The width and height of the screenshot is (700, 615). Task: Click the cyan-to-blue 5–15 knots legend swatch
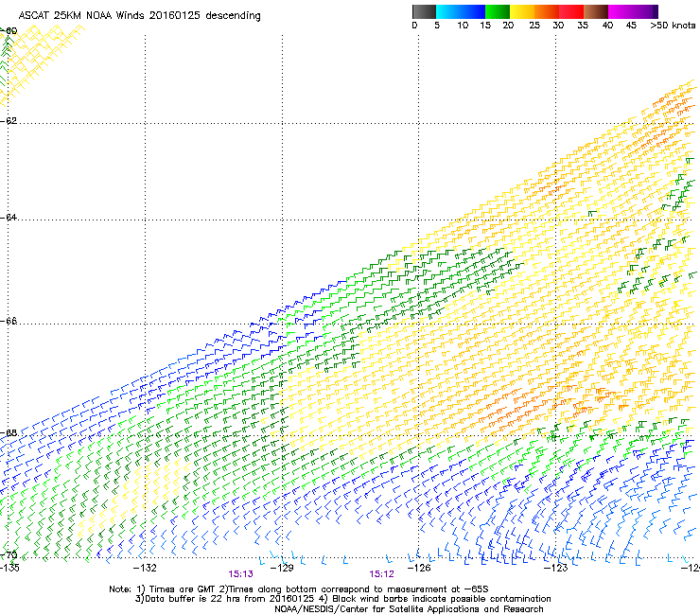pyautogui.click(x=461, y=11)
